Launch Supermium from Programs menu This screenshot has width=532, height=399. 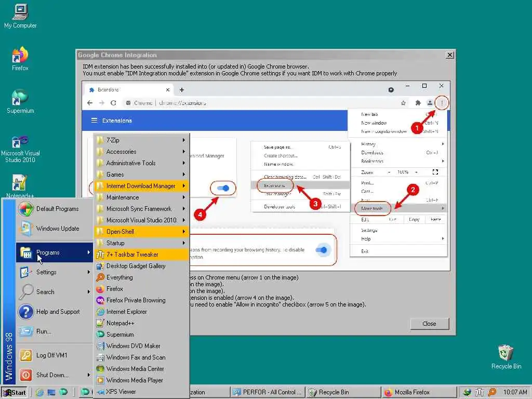141,335
